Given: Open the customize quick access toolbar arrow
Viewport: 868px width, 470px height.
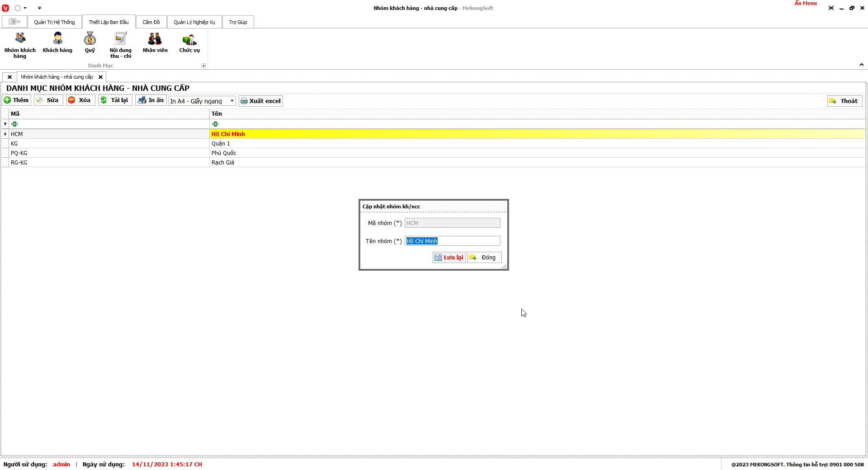Looking at the screenshot, I should coord(39,8).
